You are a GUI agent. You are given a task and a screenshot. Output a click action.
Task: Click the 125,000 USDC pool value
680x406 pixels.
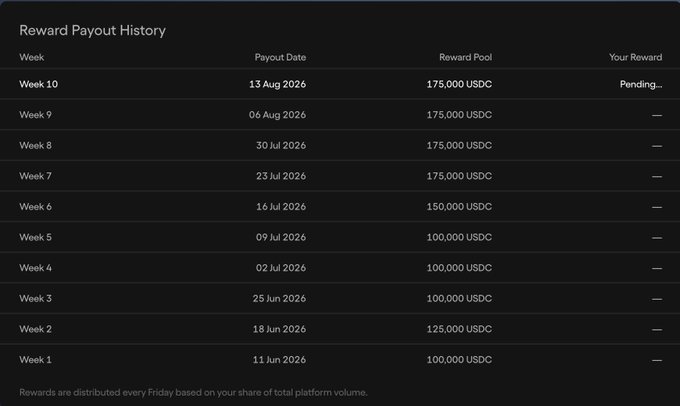pos(459,329)
